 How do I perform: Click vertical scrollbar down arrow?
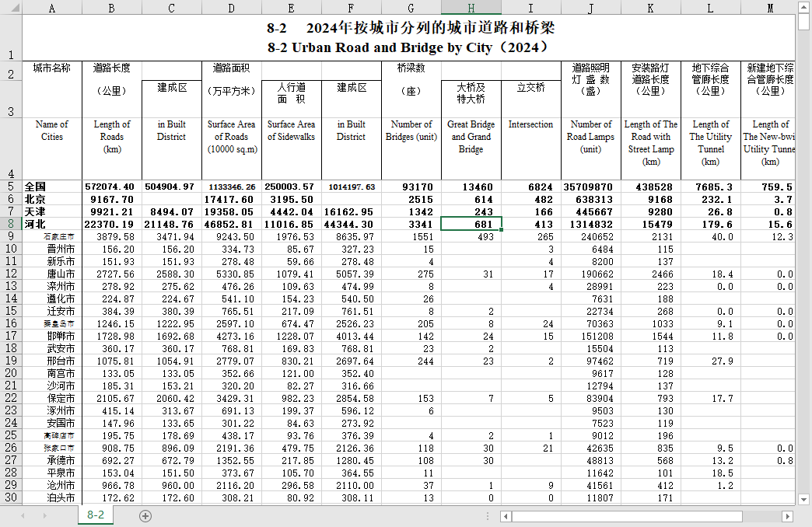(803, 500)
